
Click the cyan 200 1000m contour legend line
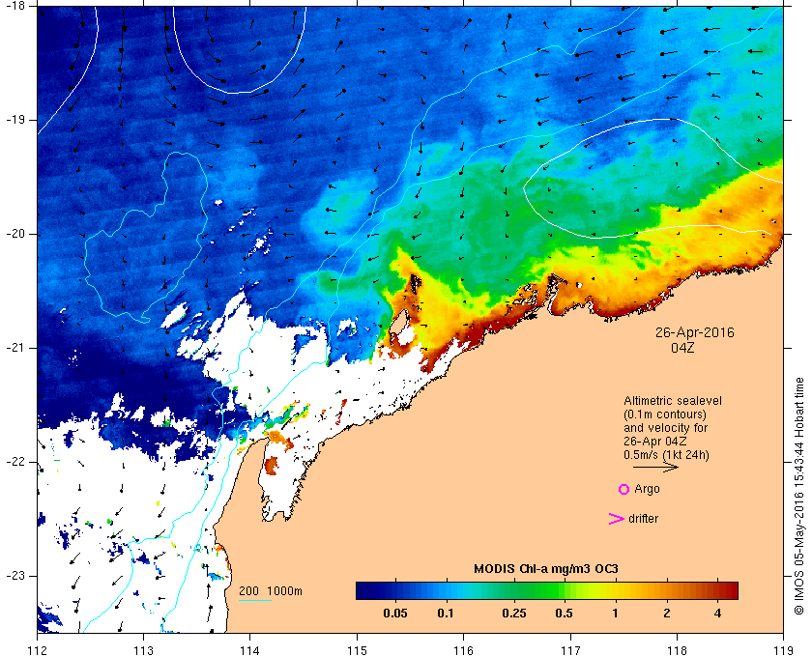(x=255, y=601)
